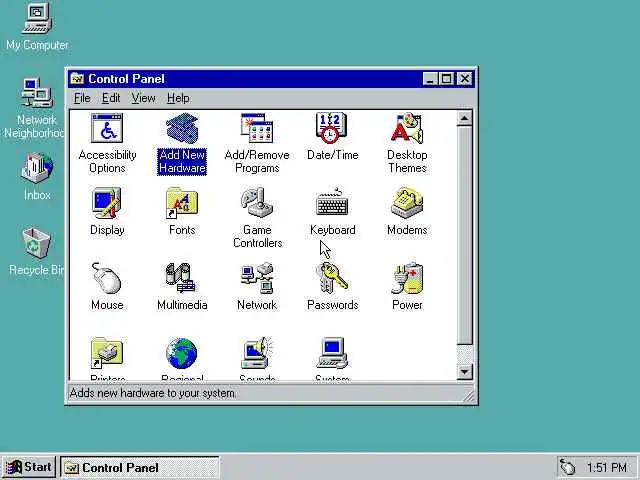Click the Sounds speaker icon

point(257,353)
